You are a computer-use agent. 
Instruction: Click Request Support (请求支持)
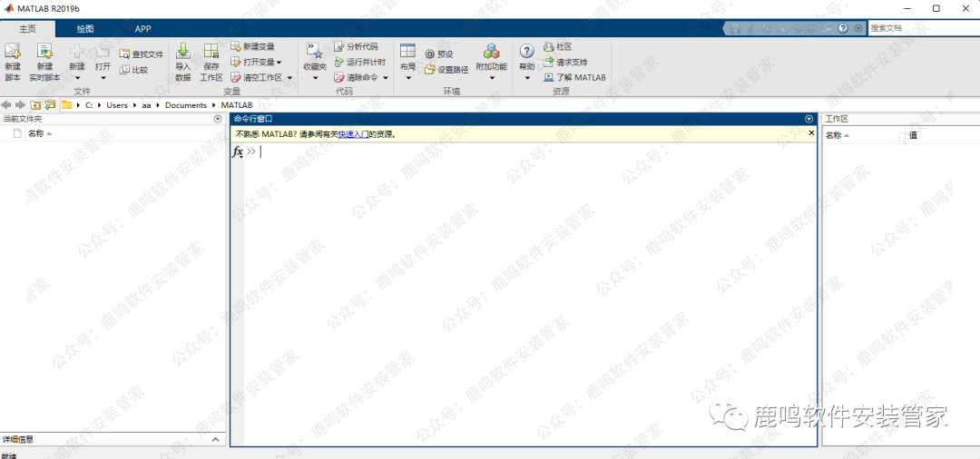tap(565, 62)
